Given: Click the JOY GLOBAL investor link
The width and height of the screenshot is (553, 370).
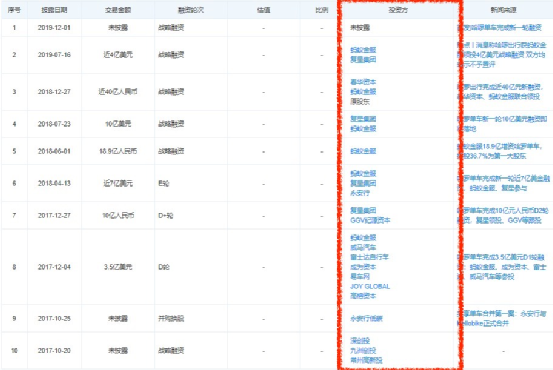Looking at the screenshot, I should click(x=370, y=286).
